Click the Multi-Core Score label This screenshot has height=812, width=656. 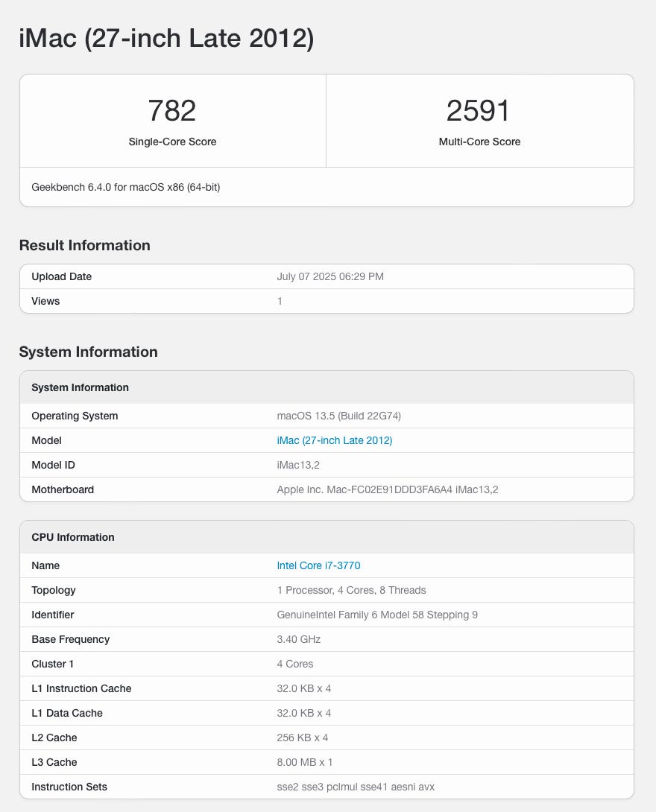[x=479, y=142]
